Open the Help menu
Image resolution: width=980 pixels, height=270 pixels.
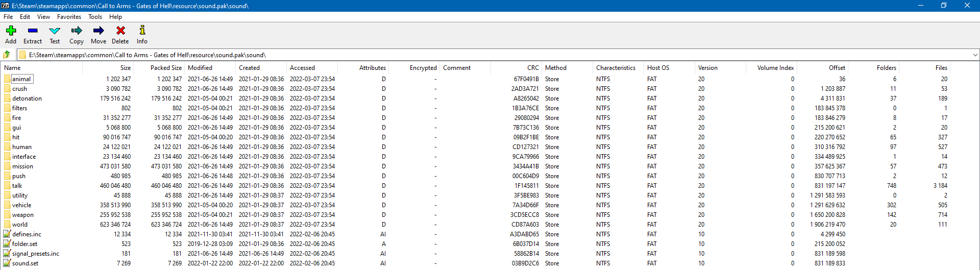(115, 17)
